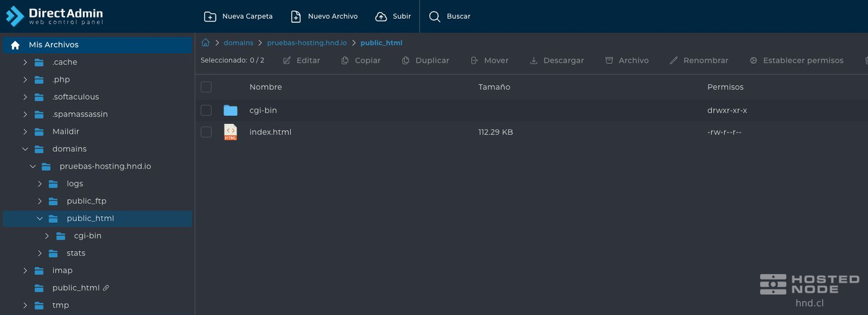This screenshot has width=868, height=315.
Task: Click the drwxr-xr-x permissions value
Action: 727,110
